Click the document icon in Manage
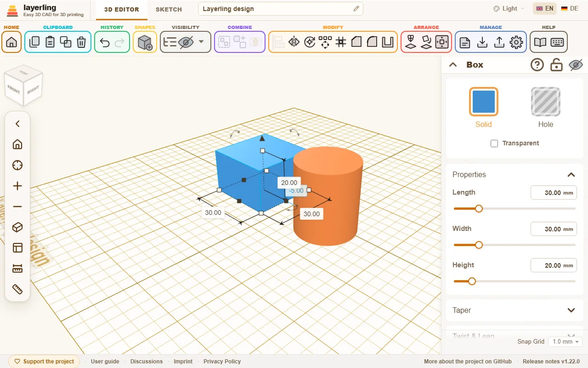 (x=465, y=42)
